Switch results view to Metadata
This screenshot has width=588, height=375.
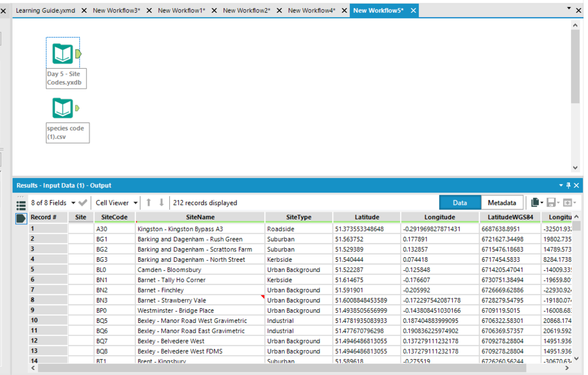click(x=502, y=203)
